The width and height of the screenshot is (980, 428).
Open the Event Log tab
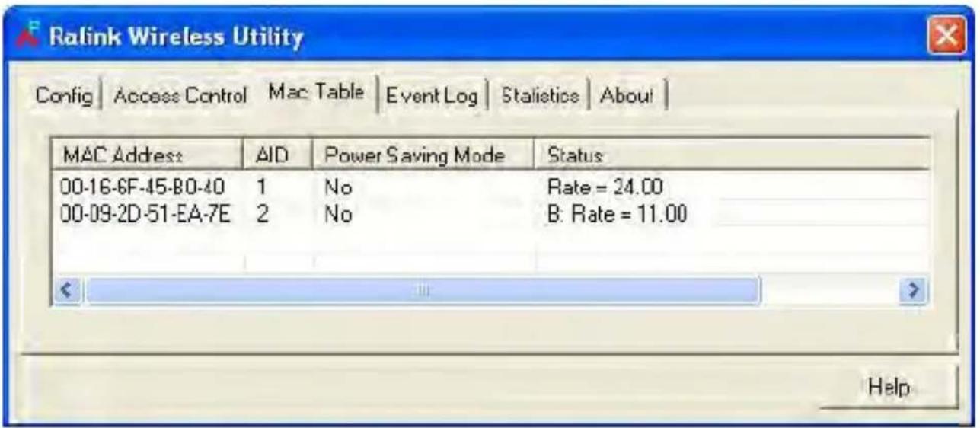coord(432,97)
